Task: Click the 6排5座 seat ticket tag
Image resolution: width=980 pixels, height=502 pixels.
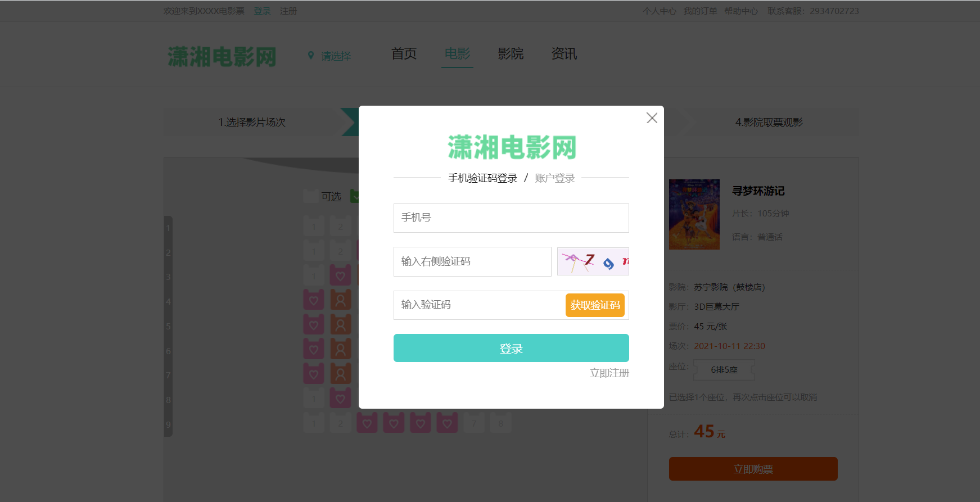Action: 724,370
